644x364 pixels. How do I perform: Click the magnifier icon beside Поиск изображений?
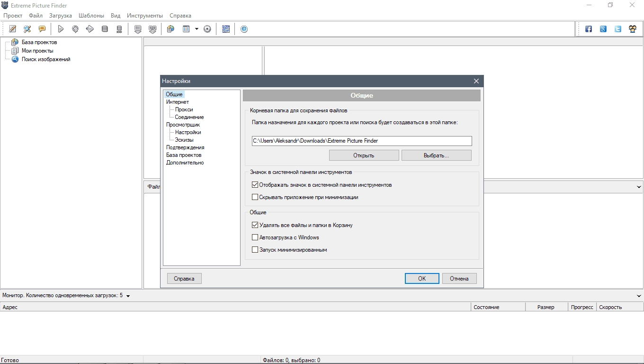pyautogui.click(x=15, y=59)
